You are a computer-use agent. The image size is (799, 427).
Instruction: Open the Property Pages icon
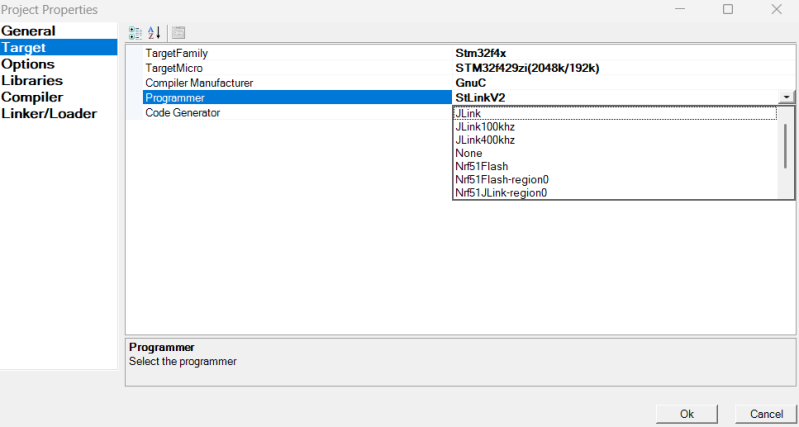pyautogui.click(x=179, y=32)
